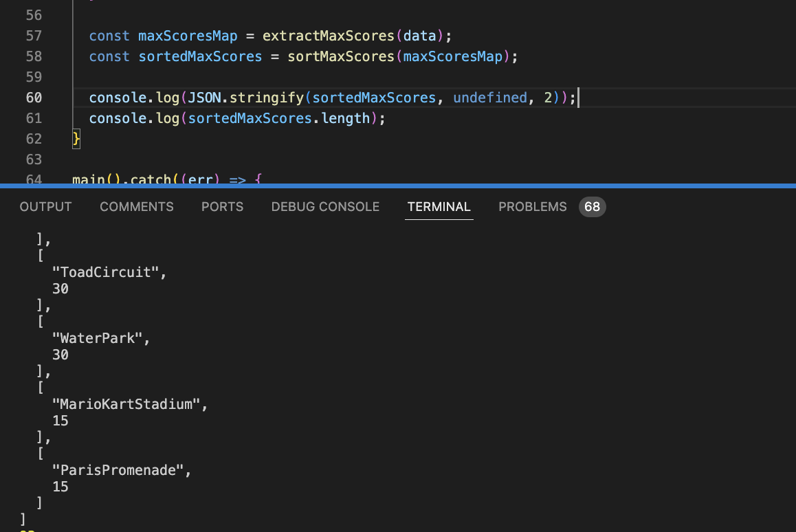Click line number 57 in the gutter
This screenshot has width=796, height=532.
[x=34, y=36]
